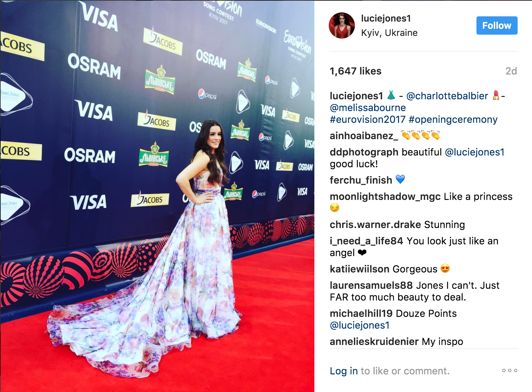Open the @charlottebalbier mention
The image size is (532, 392).
(447, 96)
